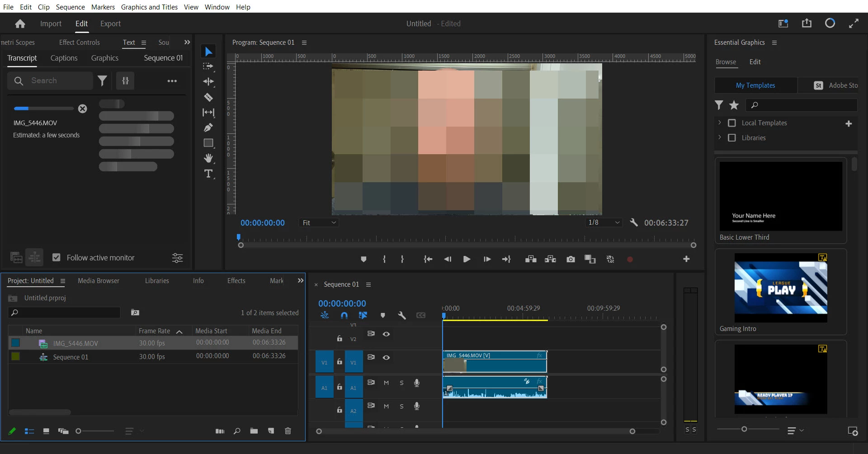Show overflow tabs in Text panel group
The image size is (868, 454).
pos(187,42)
